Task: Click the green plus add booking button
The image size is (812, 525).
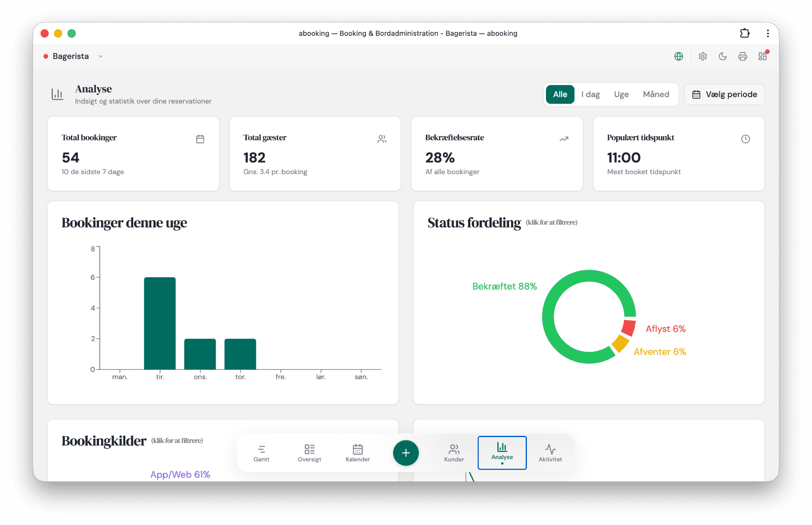Action: click(x=406, y=453)
